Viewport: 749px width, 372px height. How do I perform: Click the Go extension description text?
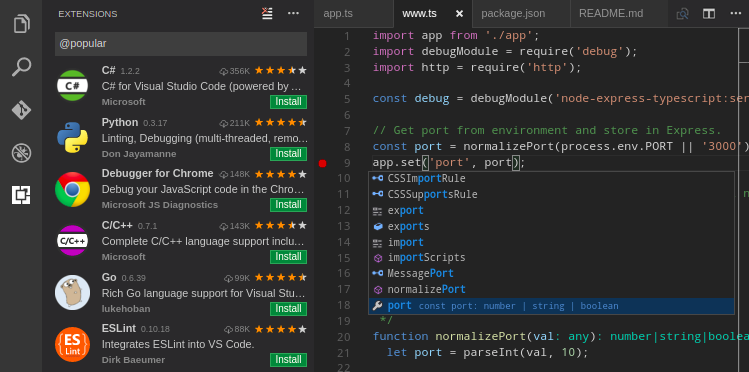(204, 293)
